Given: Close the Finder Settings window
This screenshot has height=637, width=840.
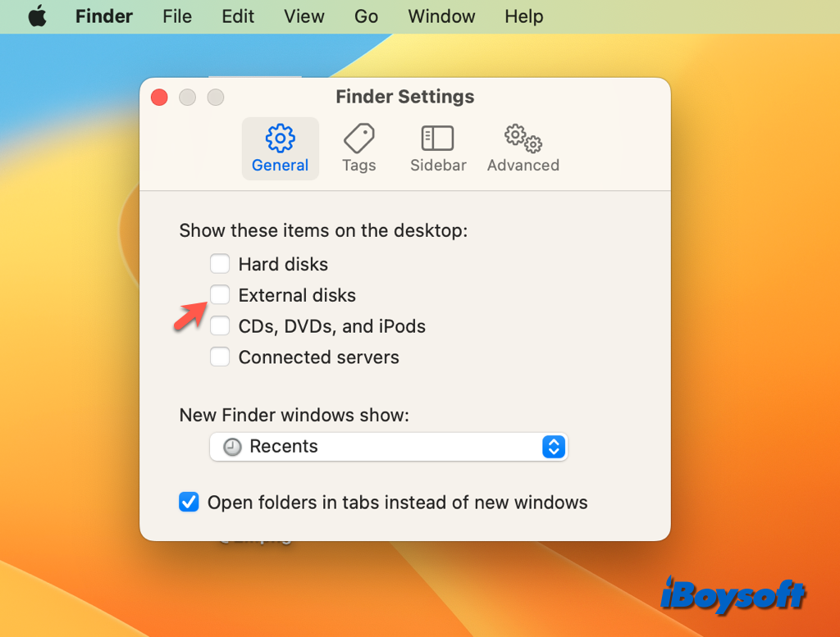Looking at the screenshot, I should point(160,98).
